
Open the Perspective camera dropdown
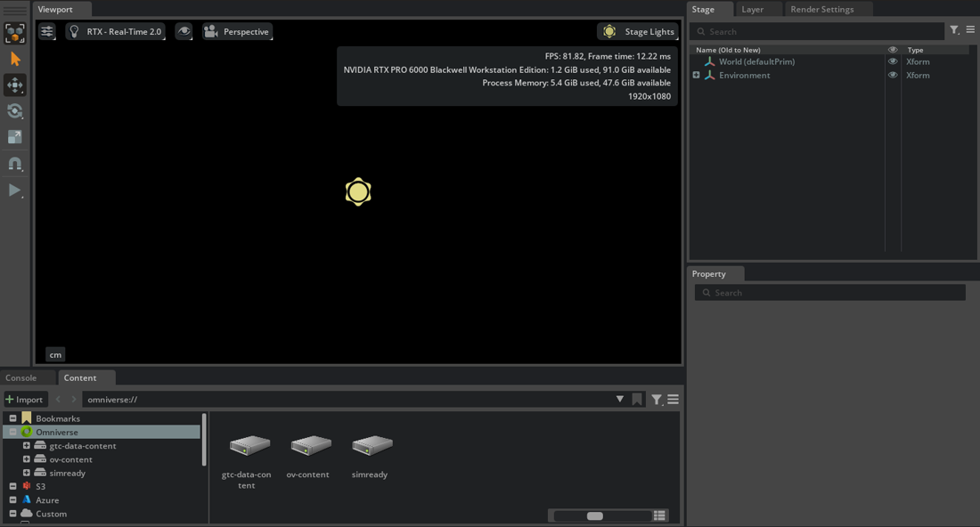pyautogui.click(x=238, y=31)
